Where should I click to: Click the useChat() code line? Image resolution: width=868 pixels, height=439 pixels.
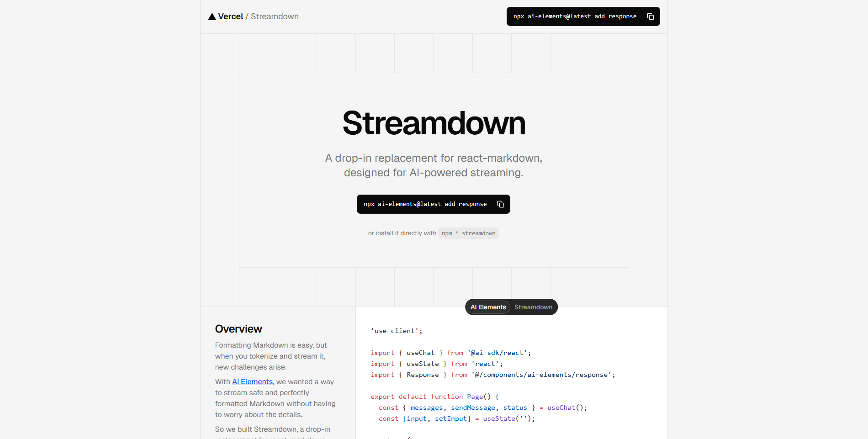click(x=483, y=407)
